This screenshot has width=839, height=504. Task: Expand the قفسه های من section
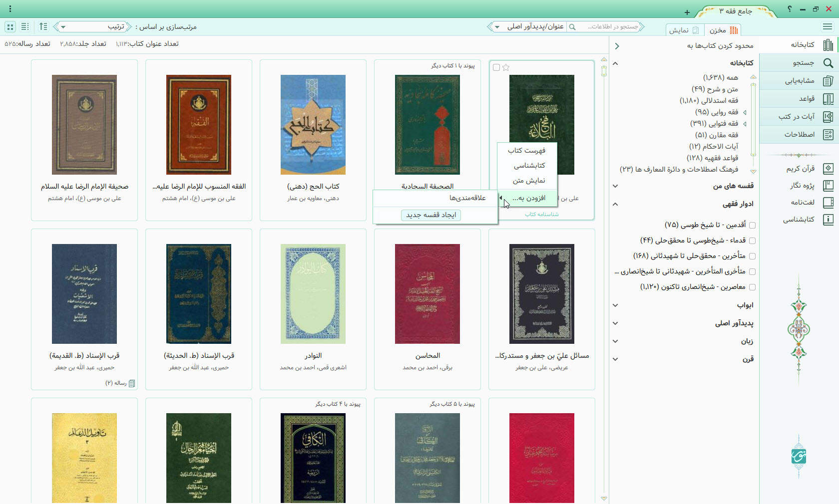click(x=615, y=186)
